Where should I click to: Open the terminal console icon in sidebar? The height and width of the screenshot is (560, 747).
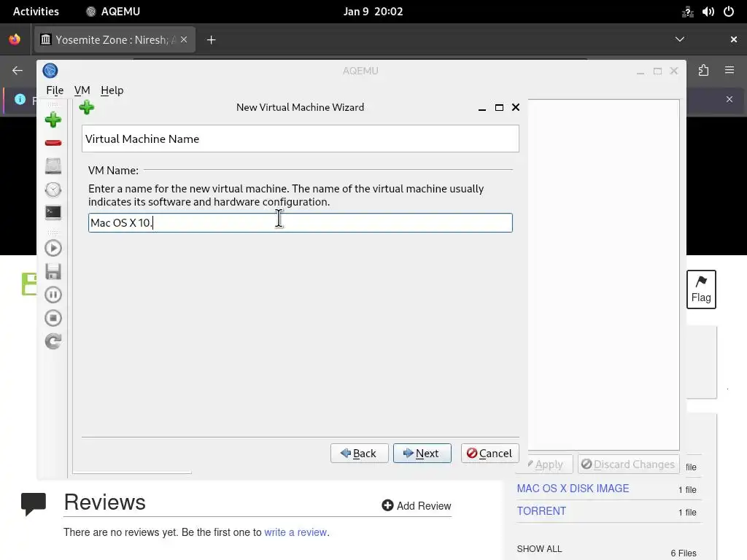tap(53, 212)
